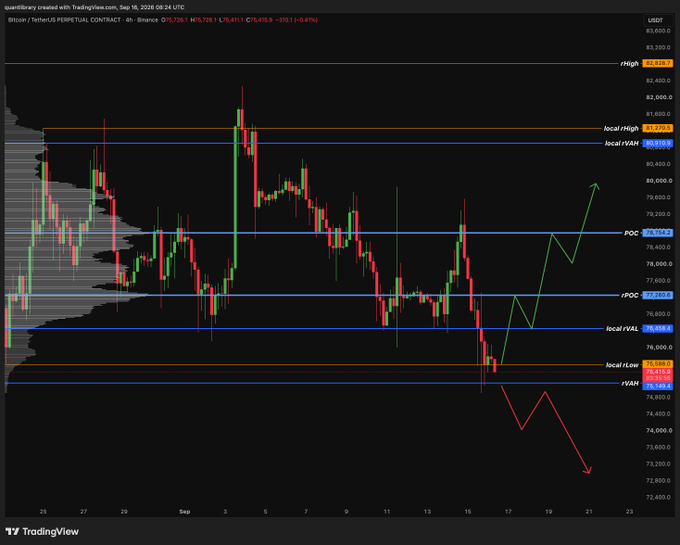Click the Sep label on time axis
This screenshot has width=680, height=545.
pyautogui.click(x=185, y=512)
